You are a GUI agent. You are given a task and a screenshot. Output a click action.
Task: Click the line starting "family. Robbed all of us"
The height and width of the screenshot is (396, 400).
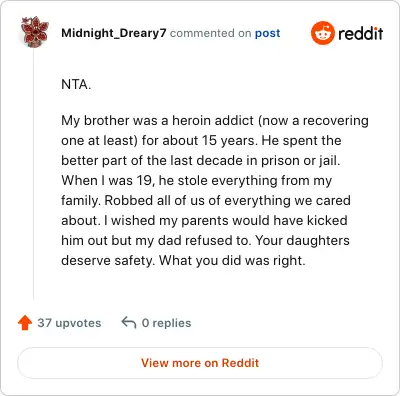(206, 200)
